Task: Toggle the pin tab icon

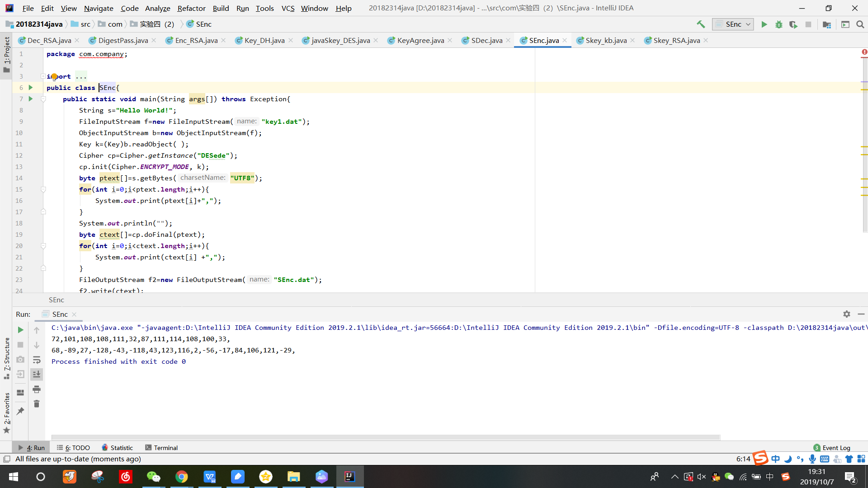Action: point(20,411)
